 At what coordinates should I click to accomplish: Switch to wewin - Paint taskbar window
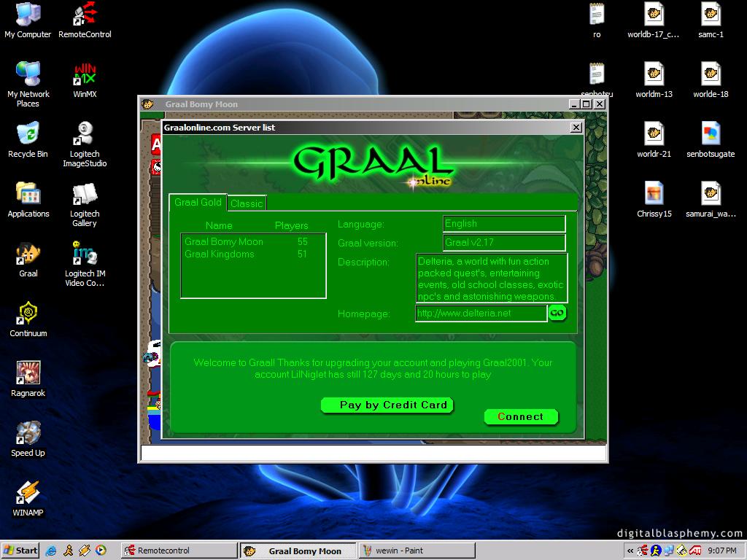416,551
